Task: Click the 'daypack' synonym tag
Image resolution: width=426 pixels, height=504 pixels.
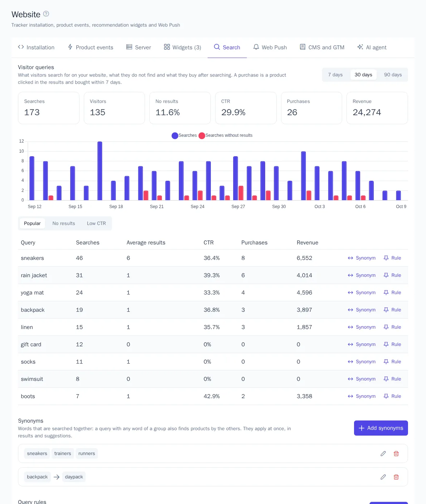Action: point(74,477)
